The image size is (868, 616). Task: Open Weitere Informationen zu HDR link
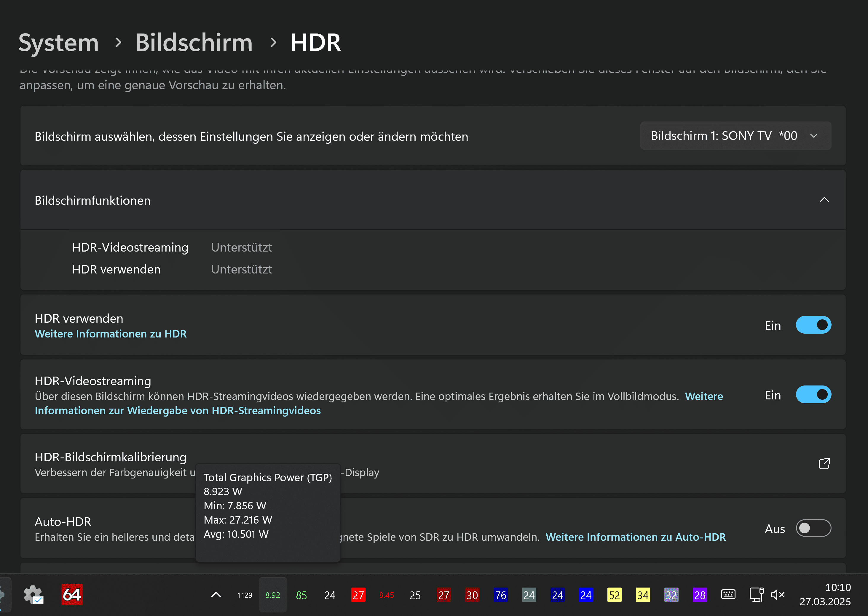click(111, 334)
